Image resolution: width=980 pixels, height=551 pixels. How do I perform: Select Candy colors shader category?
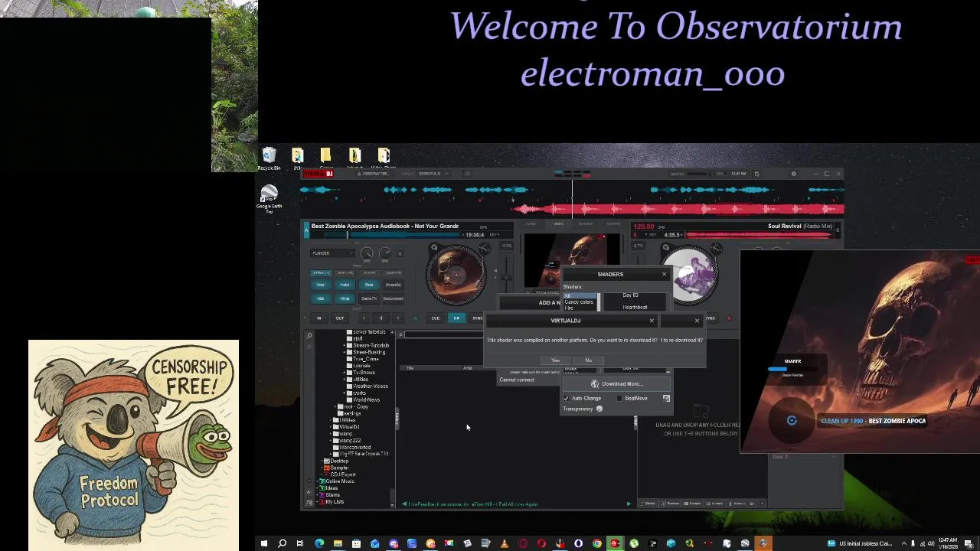point(579,302)
